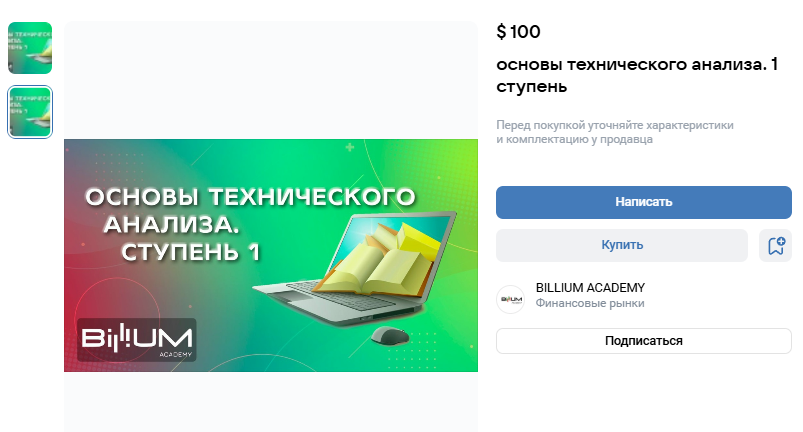Click the laptop illustration in the banner
The height and width of the screenshot is (432, 803).
tap(356, 269)
